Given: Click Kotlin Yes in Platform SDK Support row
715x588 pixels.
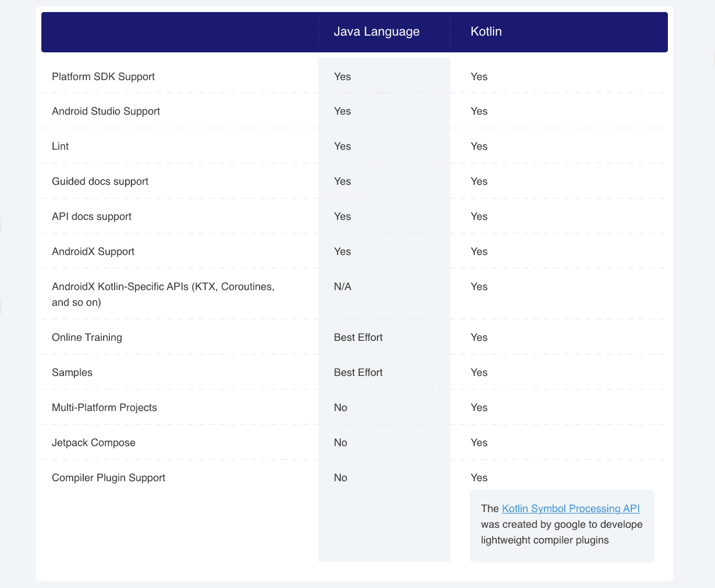Looking at the screenshot, I should click(479, 76).
